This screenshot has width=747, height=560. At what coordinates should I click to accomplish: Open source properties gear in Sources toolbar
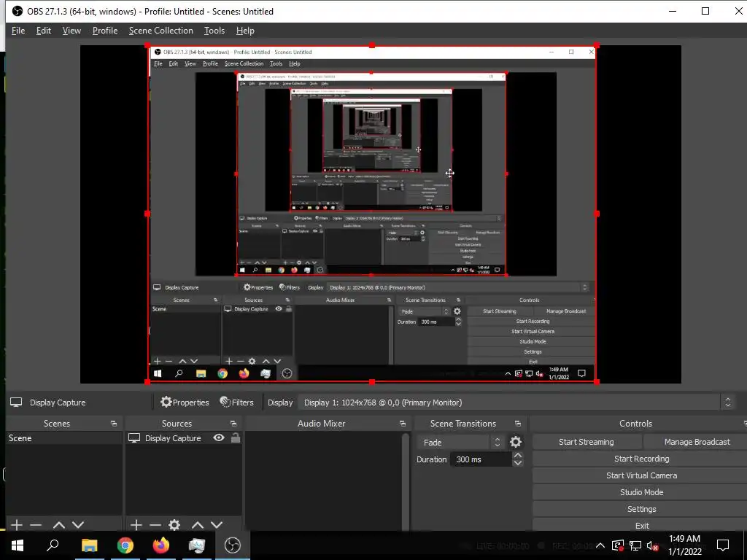click(174, 525)
